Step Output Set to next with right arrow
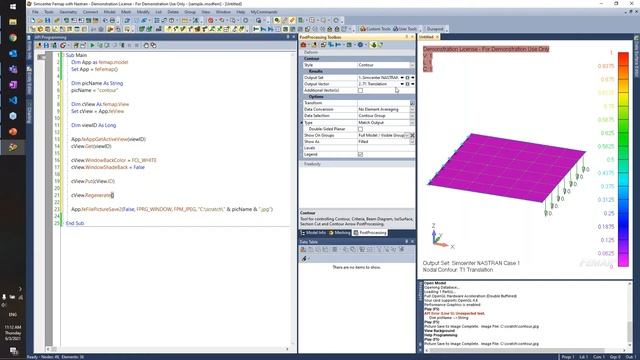Screen dimensions: 640x360 pyautogui.click(x=413, y=78)
